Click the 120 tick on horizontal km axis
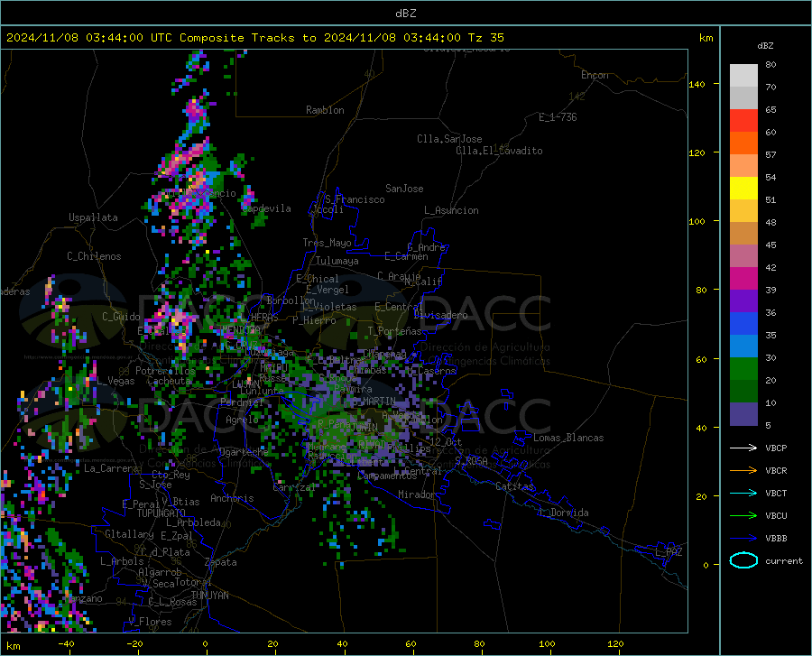 point(615,643)
